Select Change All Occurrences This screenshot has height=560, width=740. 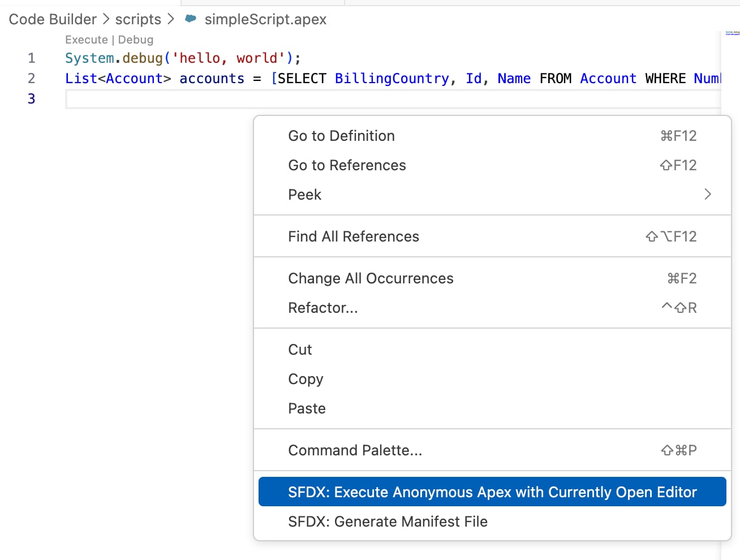point(371,278)
